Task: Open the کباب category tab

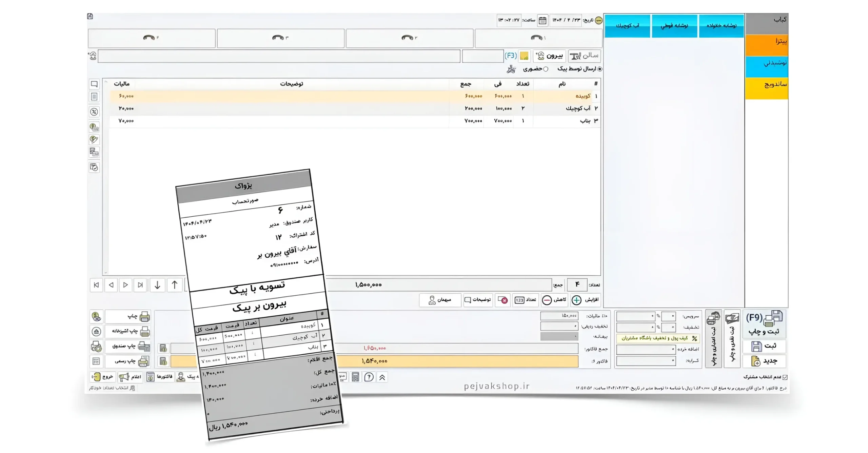Action: coord(767,24)
